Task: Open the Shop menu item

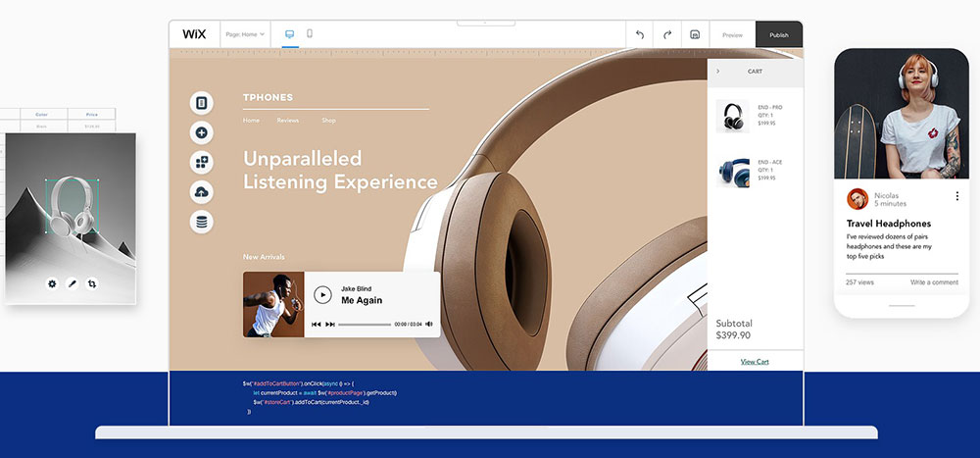Action: [x=328, y=121]
